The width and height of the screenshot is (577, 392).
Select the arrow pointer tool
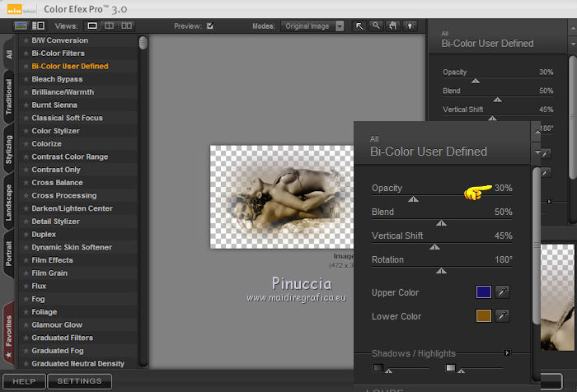(360, 26)
